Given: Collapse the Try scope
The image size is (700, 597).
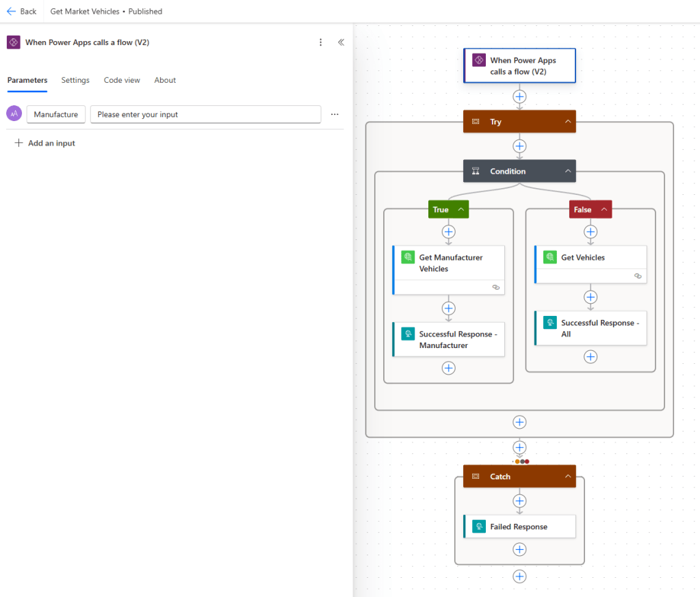Looking at the screenshot, I should [x=567, y=122].
